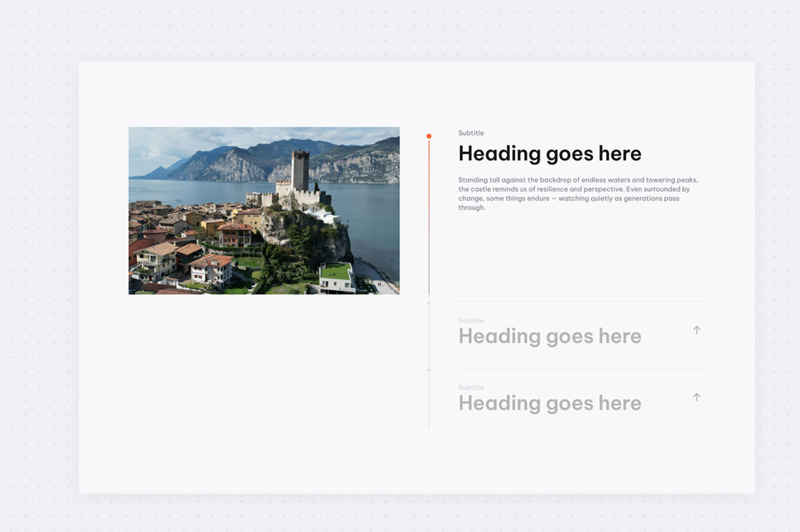Select the first 'Subtitle' label
Screen dimensions: 800x532
click(470, 133)
